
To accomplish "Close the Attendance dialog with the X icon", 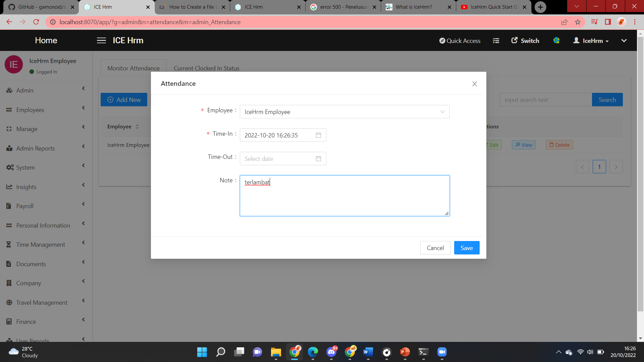I will (x=474, y=84).
